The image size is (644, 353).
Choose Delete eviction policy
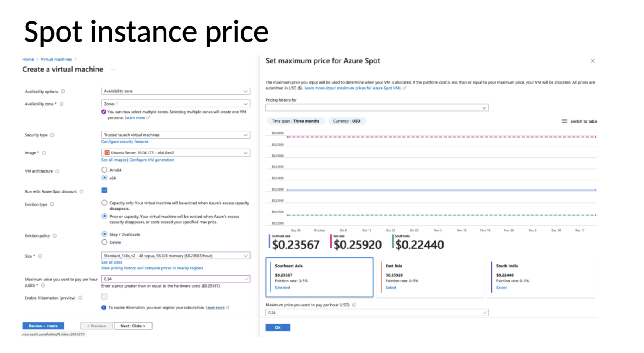[x=104, y=242]
